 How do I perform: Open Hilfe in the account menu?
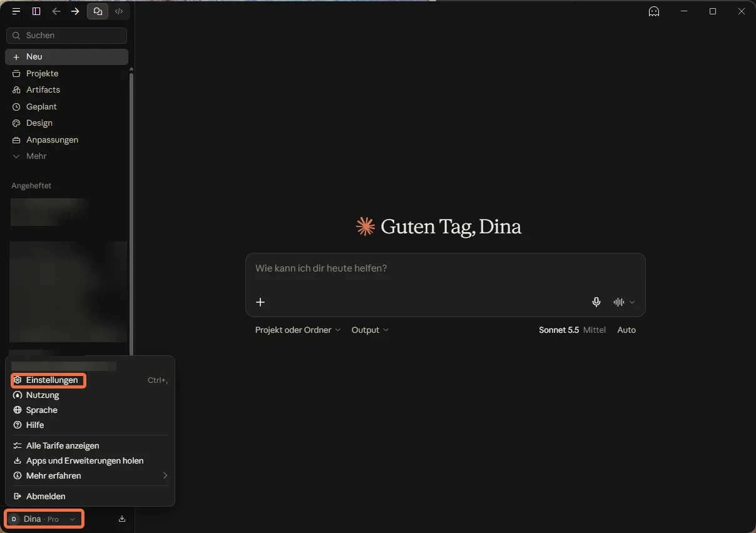(x=90, y=425)
